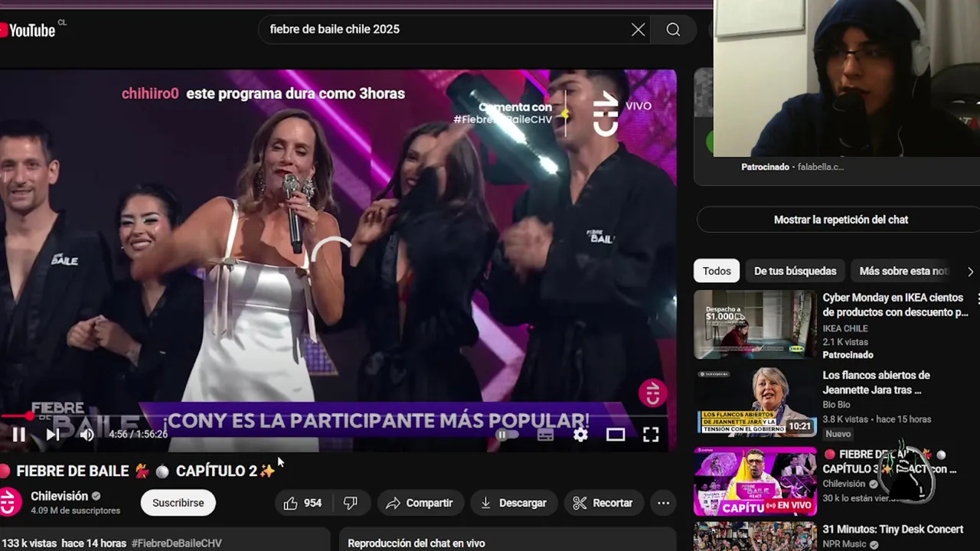
Task: Open 'Cyber Monday en IKEA' video title
Action: pos(895,305)
